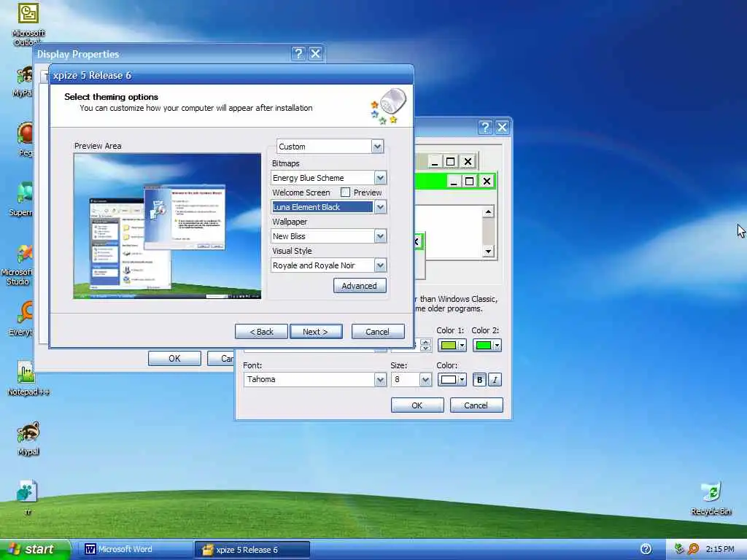747x560 pixels.
Task: Toggle italic font in Advanced Appearance
Action: [495, 379]
